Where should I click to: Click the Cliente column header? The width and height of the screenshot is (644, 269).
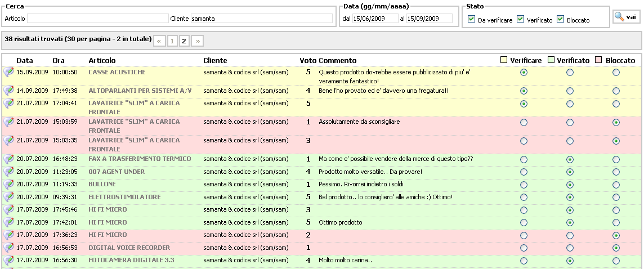[x=215, y=60]
